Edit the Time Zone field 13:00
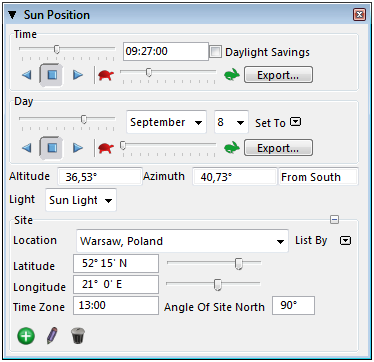Screen dimensions: 374x362 [x=116, y=305]
